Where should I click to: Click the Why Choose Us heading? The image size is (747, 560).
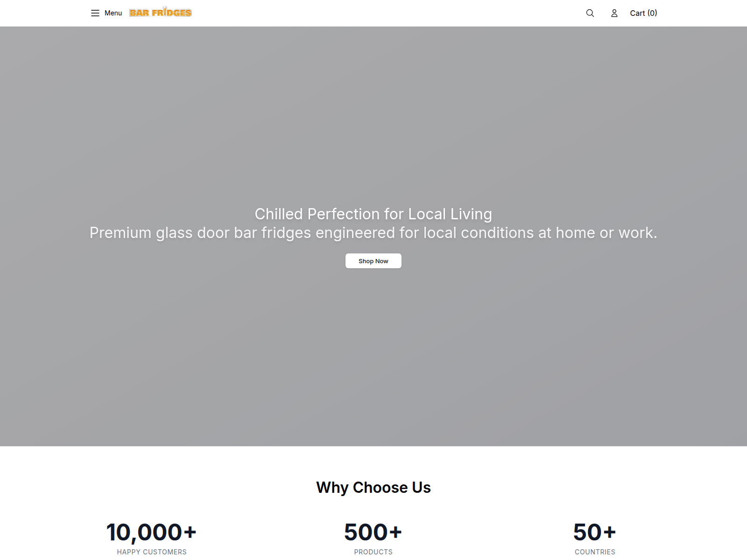[373, 487]
